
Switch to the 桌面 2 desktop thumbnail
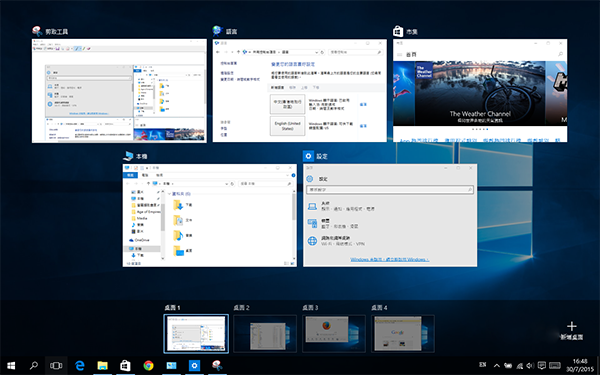click(265, 334)
